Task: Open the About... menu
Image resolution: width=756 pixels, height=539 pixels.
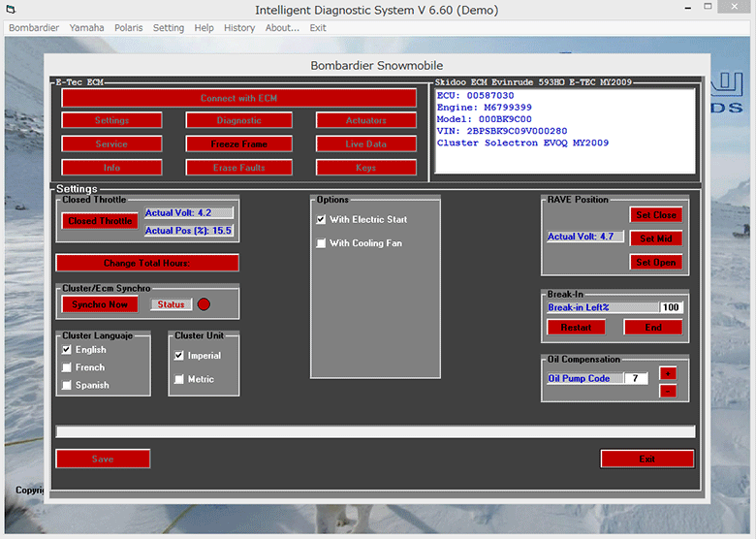Action: click(282, 28)
